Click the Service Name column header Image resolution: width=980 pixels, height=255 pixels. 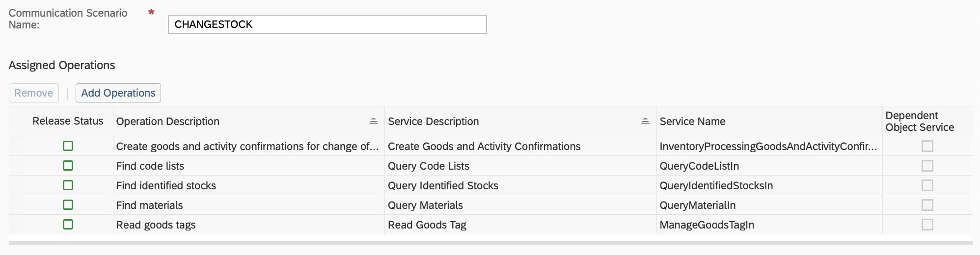(x=692, y=122)
